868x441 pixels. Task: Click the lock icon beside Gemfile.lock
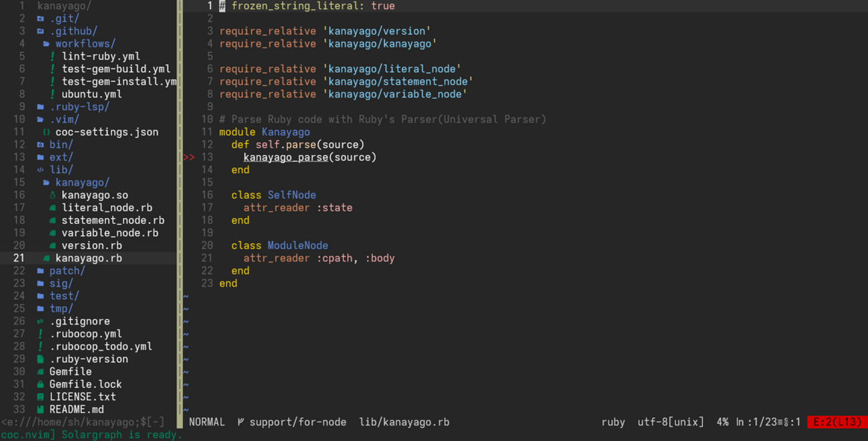click(41, 384)
